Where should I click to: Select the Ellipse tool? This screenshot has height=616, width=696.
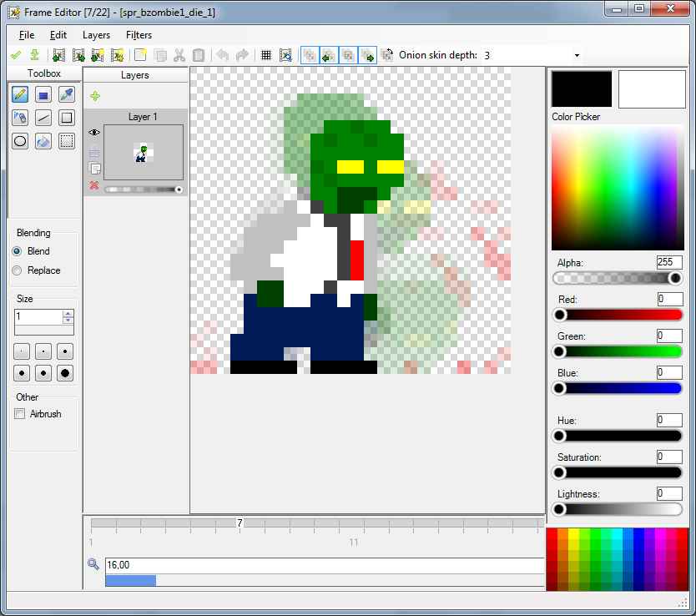tap(20, 142)
